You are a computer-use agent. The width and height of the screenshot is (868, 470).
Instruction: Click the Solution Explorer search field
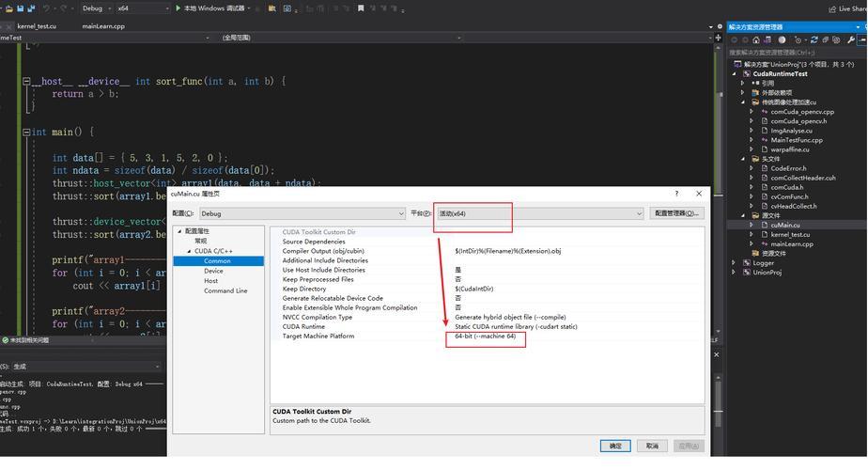pos(798,53)
